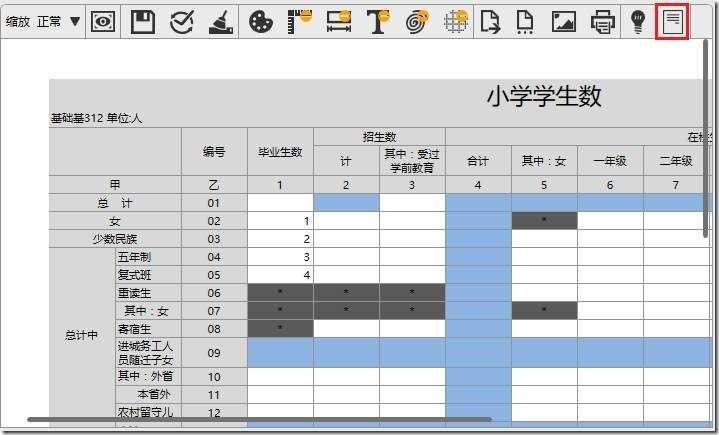The width and height of the screenshot is (719, 435).
Task: Save using the floppy disk icon
Action: point(143,22)
